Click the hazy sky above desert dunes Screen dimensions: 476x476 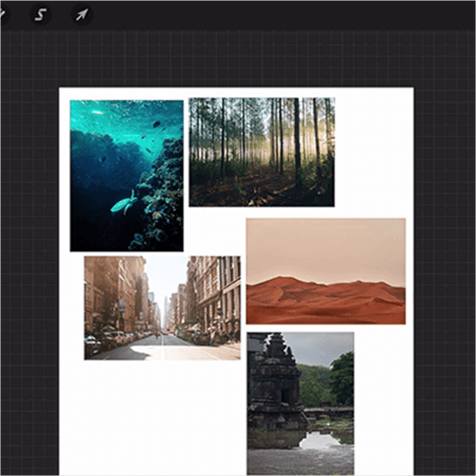(326, 246)
